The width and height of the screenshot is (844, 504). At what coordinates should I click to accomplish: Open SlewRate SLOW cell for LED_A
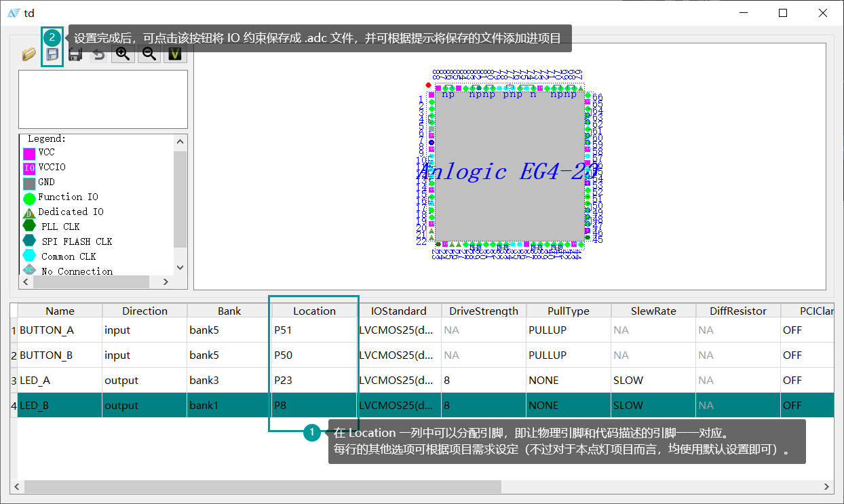pyautogui.click(x=653, y=381)
